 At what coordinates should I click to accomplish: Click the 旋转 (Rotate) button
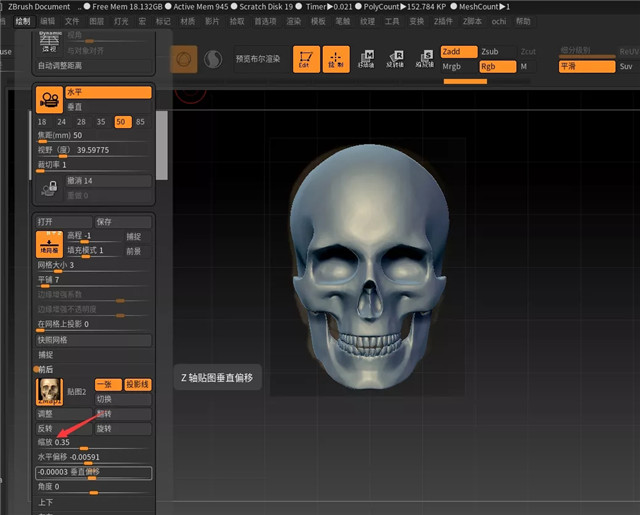coord(123,429)
